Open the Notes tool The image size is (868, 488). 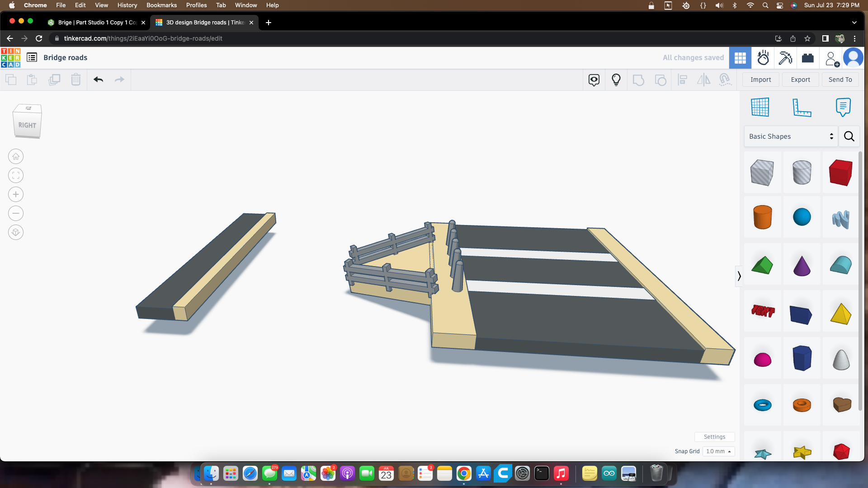coord(843,108)
